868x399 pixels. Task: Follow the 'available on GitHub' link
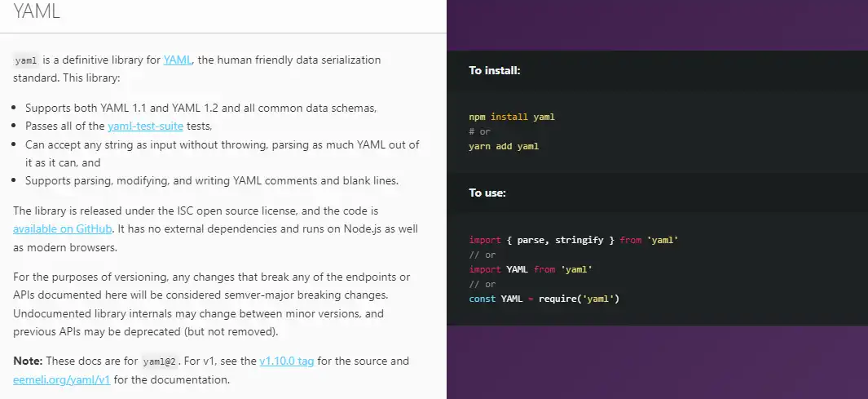tap(63, 228)
